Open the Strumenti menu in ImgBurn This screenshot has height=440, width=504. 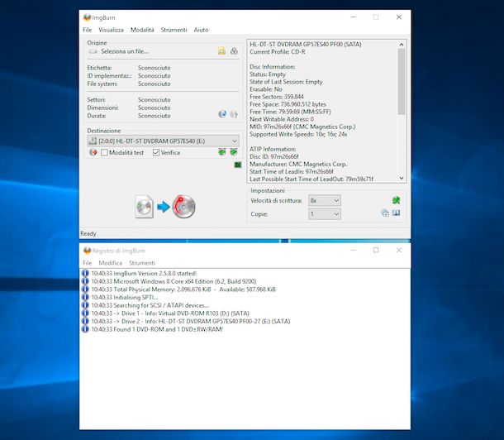tap(174, 30)
